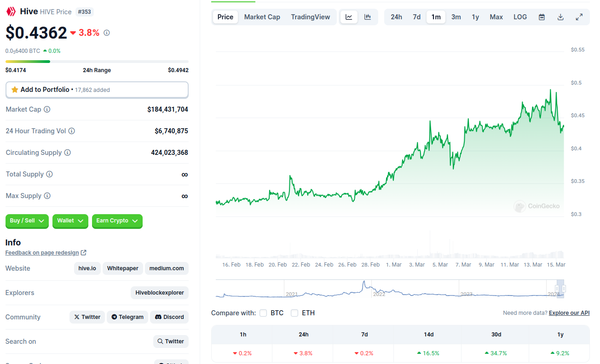
Task: Open medium.com link
Action: point(167,268)
